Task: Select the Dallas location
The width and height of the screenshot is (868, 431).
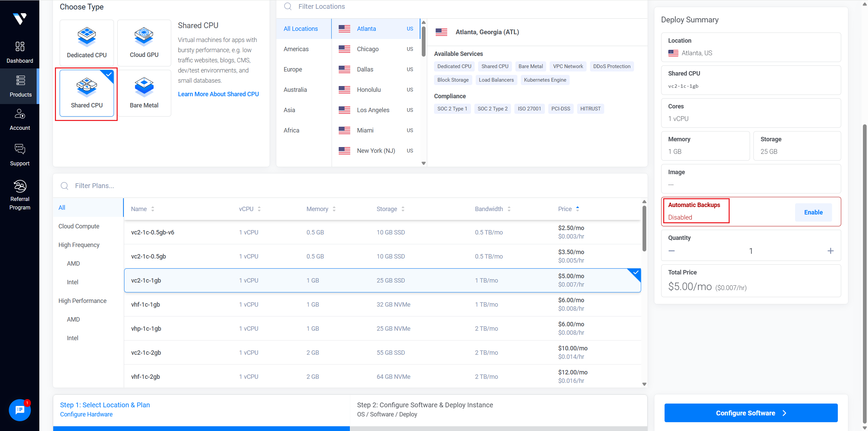Action: coord(376,69)
